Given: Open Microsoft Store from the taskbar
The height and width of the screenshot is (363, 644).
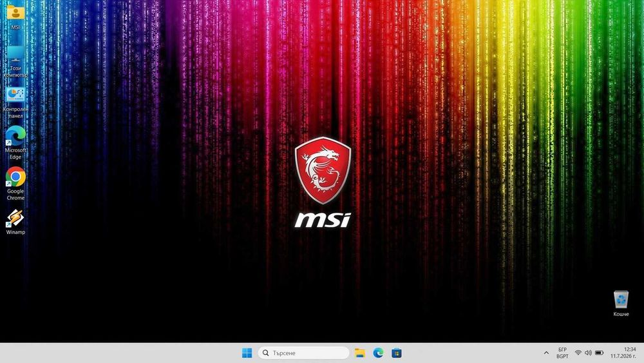Looking at the screenshot, I should pyautogui.click(x=396, y=353).
